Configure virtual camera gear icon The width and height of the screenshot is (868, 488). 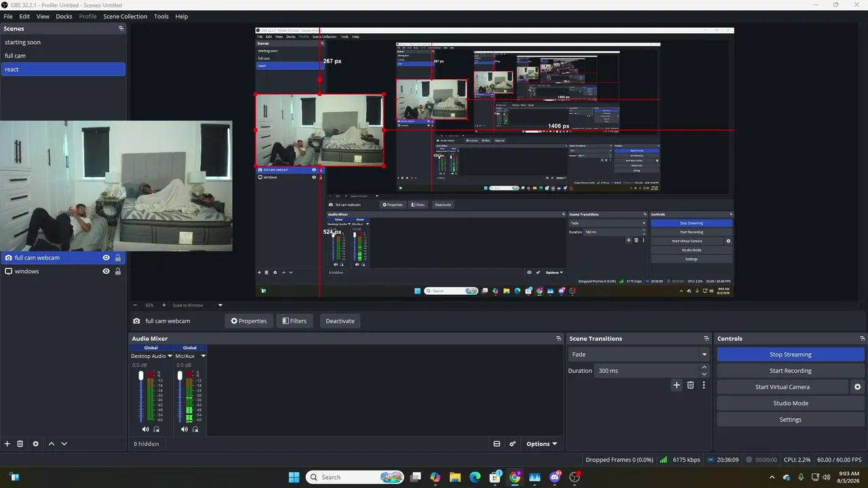(857, 387)
